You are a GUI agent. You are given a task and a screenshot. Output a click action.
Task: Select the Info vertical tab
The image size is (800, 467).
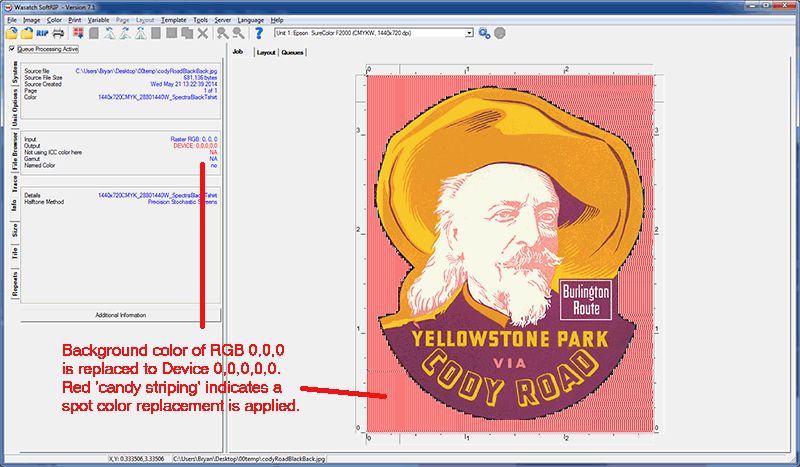tap(15, 205)
